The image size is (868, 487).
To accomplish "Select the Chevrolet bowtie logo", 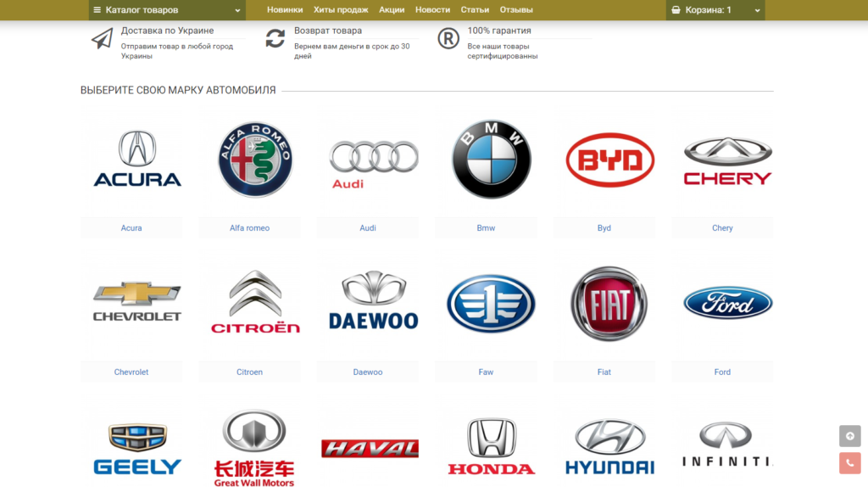I will pos(137,302).
